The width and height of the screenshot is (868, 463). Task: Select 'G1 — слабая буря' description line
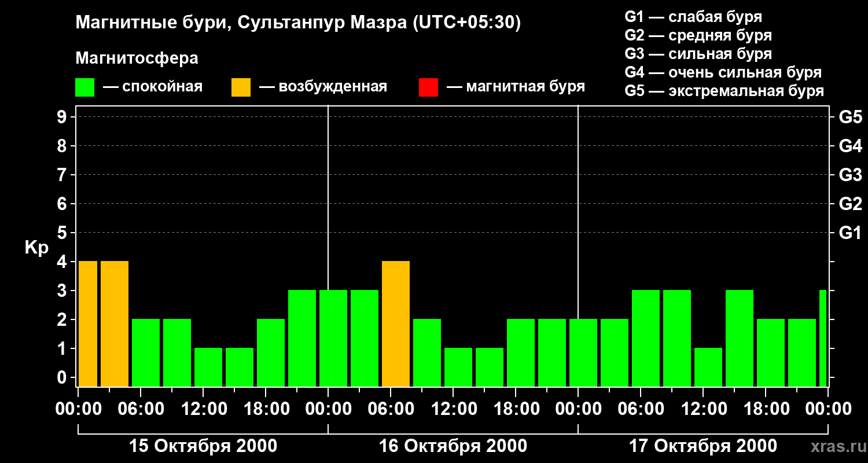tap(693, 17)
